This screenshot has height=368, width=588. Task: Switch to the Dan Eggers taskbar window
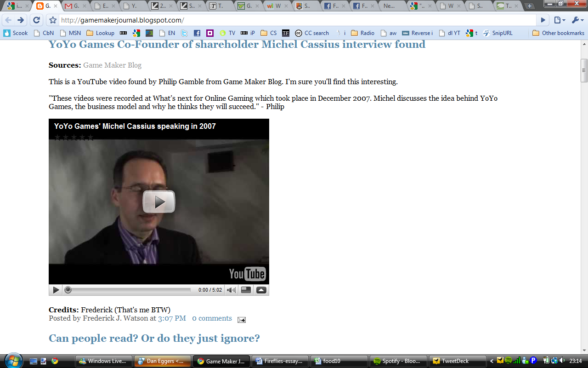tap(163, 361)
